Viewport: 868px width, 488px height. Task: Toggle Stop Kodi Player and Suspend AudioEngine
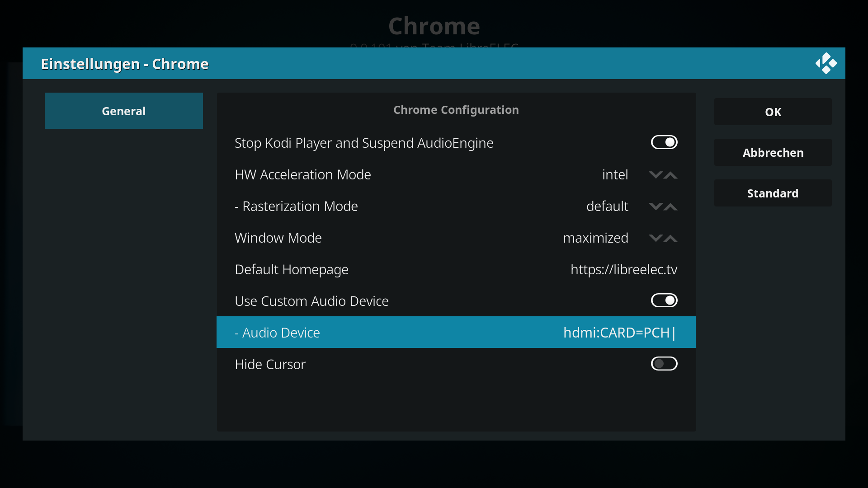(x=664, y=142)
